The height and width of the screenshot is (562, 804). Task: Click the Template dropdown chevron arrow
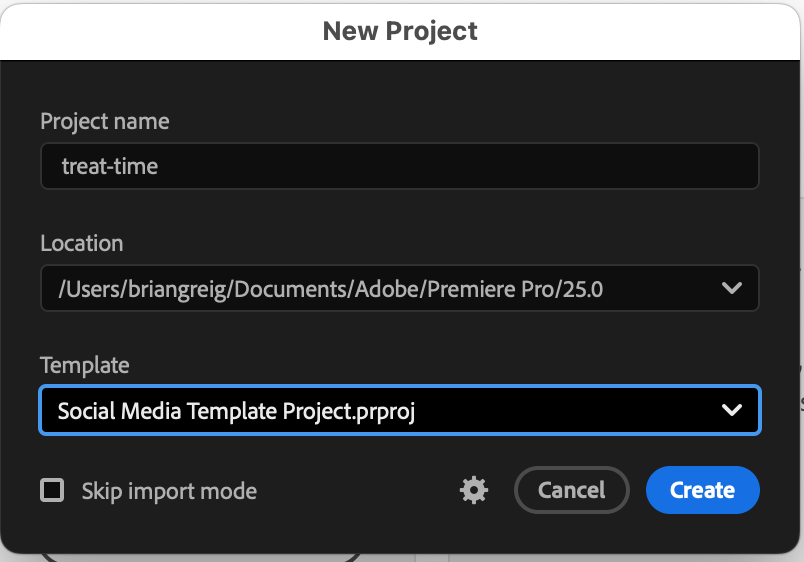tap(732, 410)
